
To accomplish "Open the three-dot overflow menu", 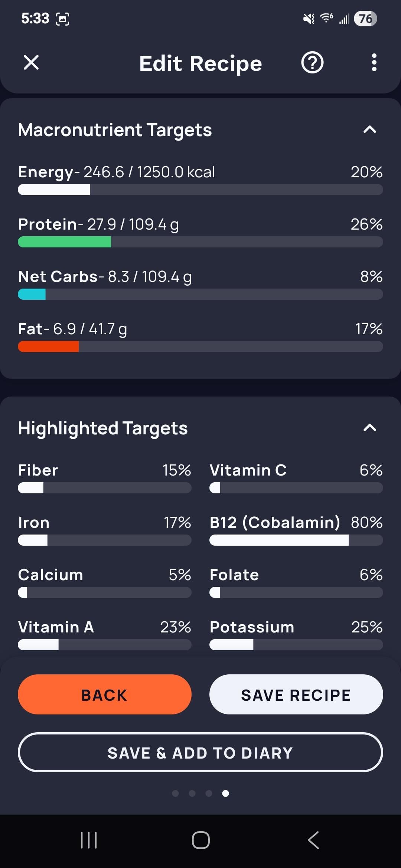I will tap(374, 62).
